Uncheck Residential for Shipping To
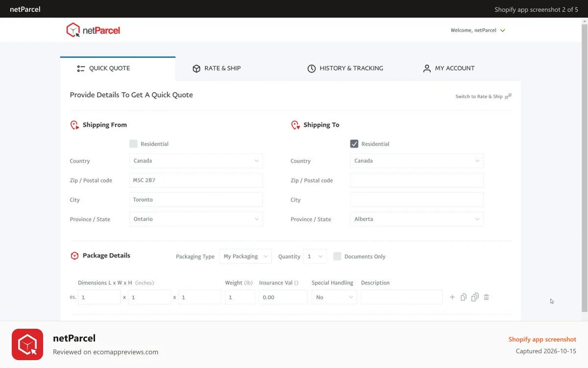 point(354,144)
